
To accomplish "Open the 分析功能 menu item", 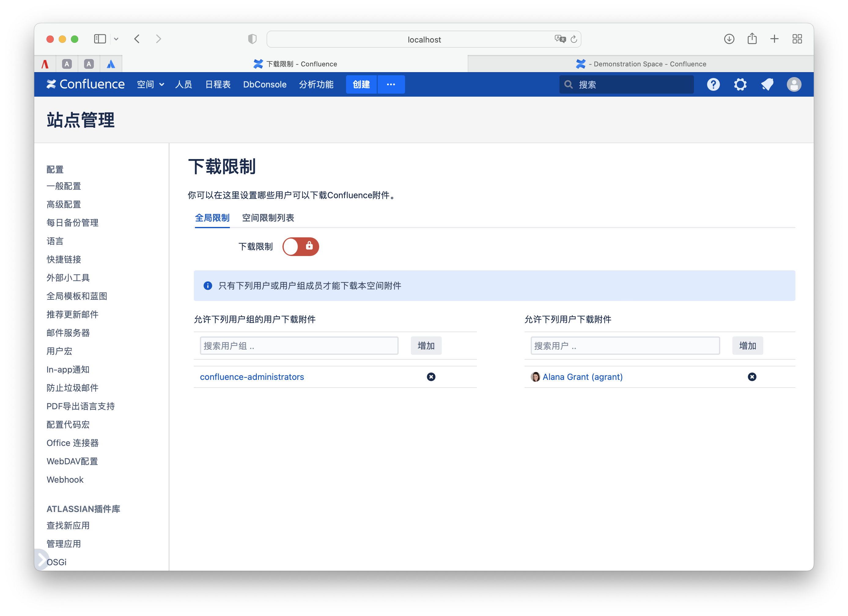I will [316, 84].
